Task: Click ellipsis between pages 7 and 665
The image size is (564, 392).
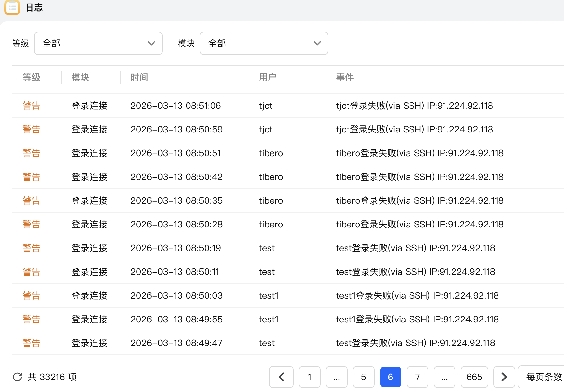Action: pos(444,377)
